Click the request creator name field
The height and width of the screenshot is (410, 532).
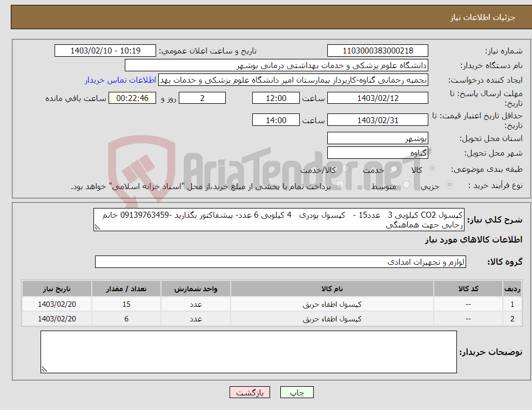coord(293,80)
